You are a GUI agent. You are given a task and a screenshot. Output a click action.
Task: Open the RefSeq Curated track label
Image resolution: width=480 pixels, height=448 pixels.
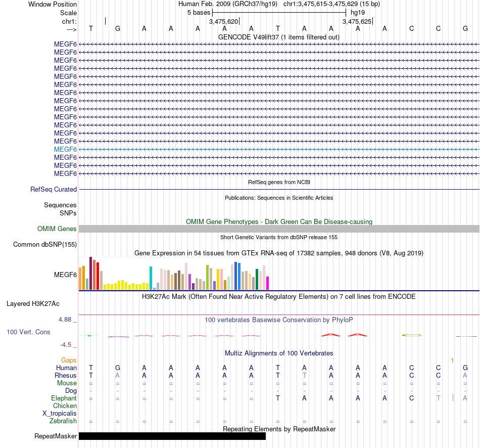(x=54, y=190)
